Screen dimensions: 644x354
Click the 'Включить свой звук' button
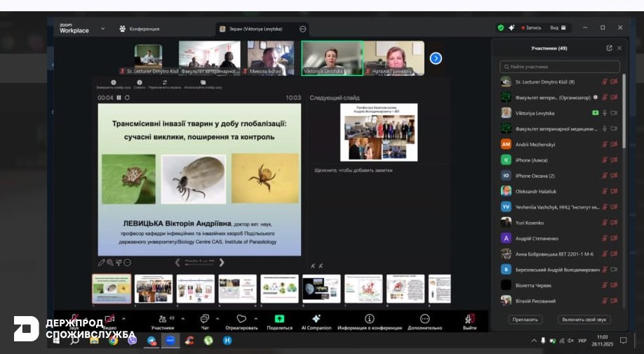[x=584, y=320]
